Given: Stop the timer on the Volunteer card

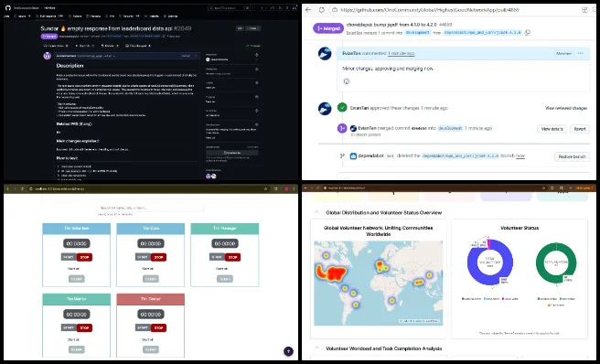Looking at the screenshot, I should click(x=84, y=257).
